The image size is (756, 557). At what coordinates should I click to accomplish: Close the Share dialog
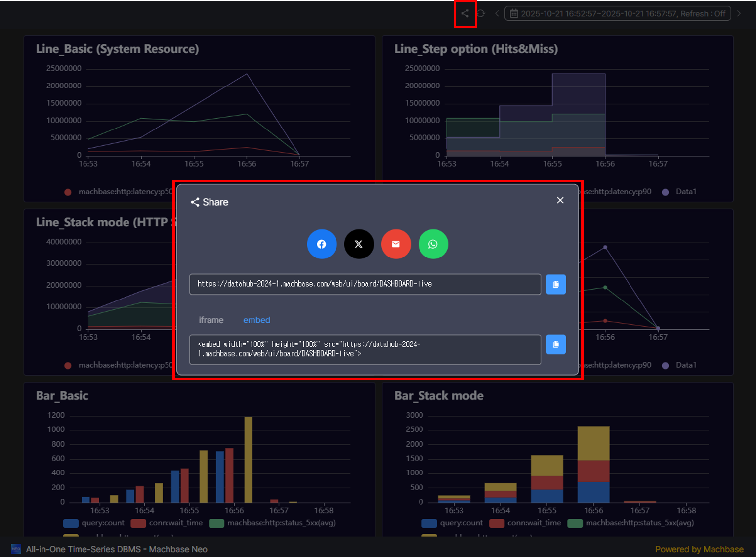pyautogui.click(x=560, y=200)
